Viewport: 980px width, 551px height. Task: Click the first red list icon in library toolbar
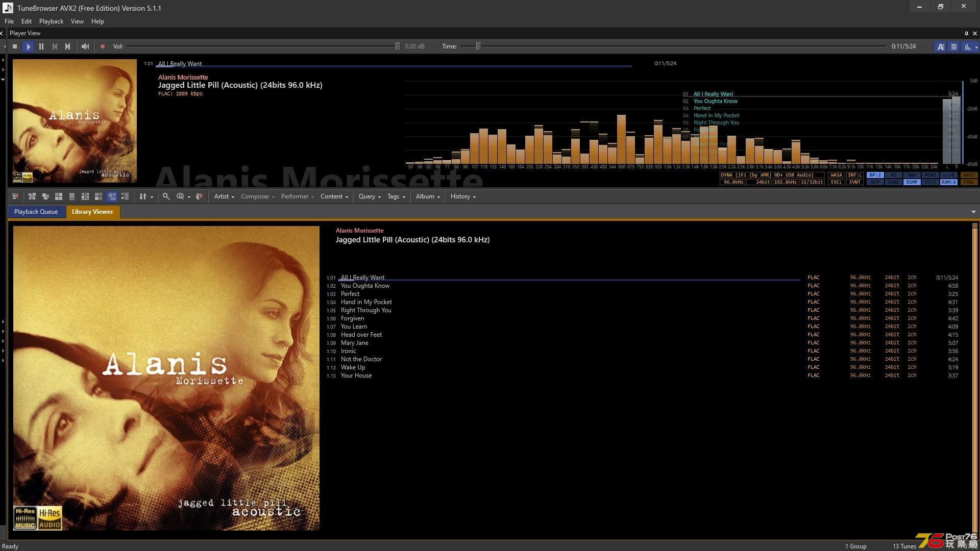[15, 196]
